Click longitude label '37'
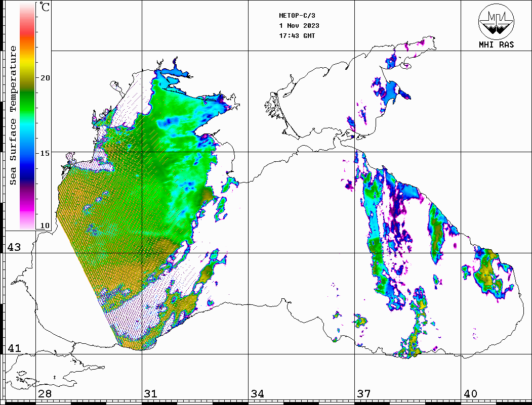Viewport: 532px width, 405px height. tap(363, 394)
